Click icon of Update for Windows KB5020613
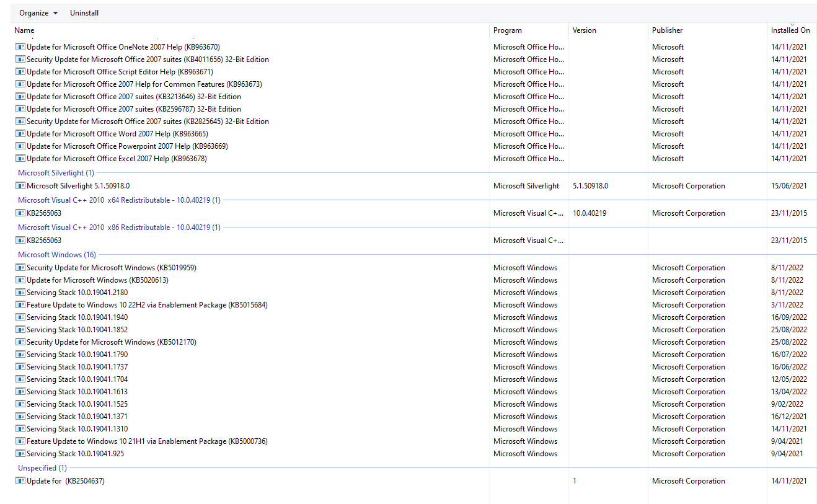Screen dimensions: 817x504 tap(20, 280)
